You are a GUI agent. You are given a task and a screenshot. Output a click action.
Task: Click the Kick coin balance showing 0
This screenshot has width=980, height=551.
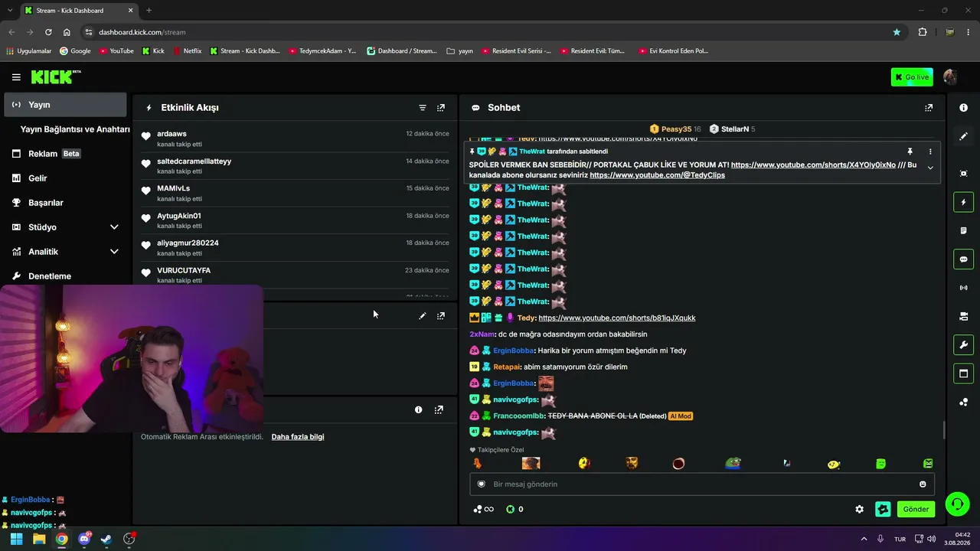(x=515, y=509)
